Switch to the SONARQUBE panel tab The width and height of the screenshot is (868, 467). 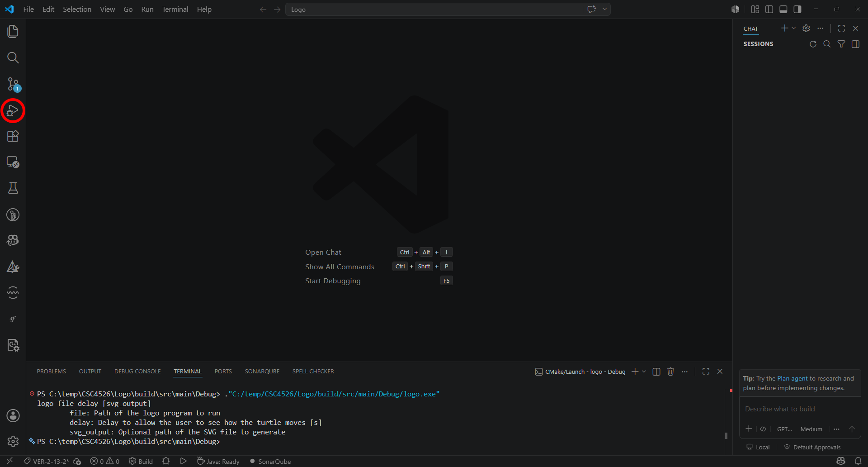click(262, 372)
